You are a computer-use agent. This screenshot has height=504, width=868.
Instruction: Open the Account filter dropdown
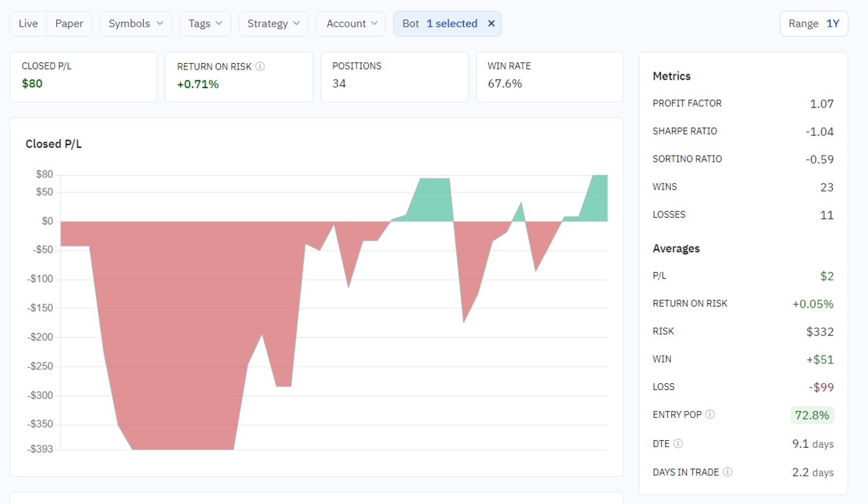point(351,24)
